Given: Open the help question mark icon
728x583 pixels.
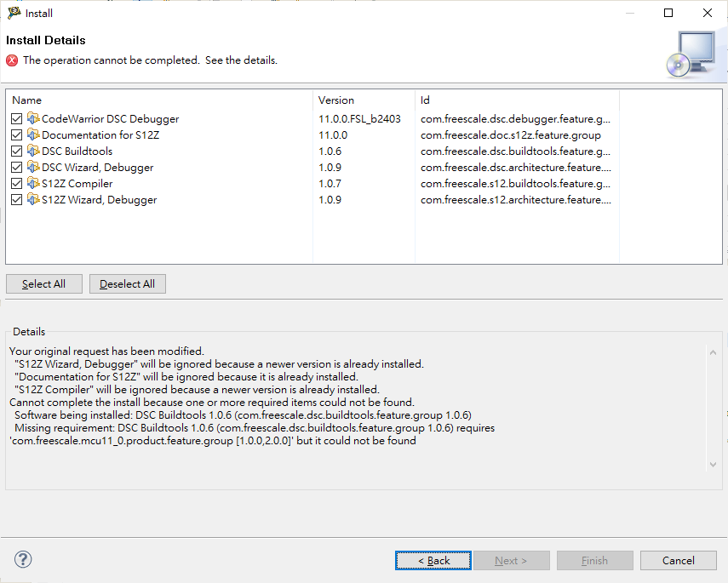Looking at the screenshot, I should tap(23, 559).
